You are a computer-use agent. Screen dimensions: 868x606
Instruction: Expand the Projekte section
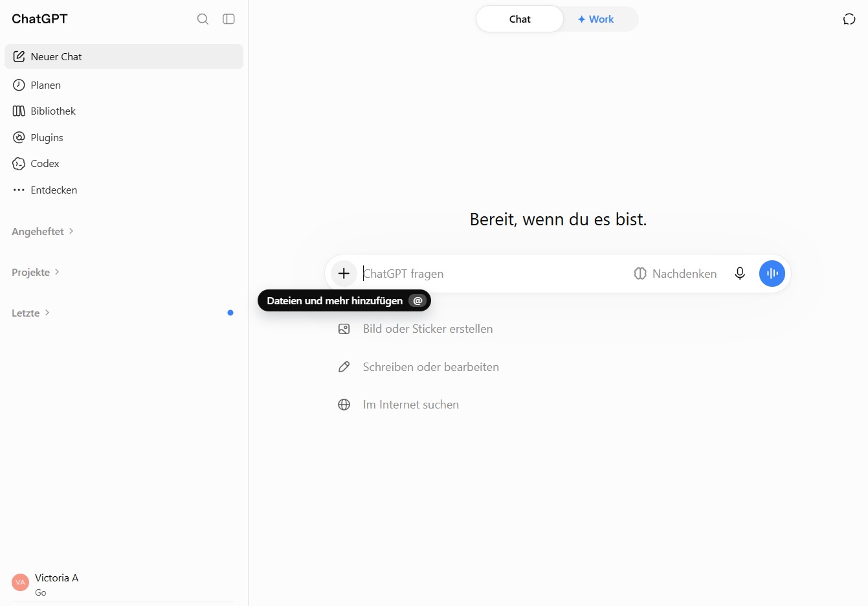36,272
